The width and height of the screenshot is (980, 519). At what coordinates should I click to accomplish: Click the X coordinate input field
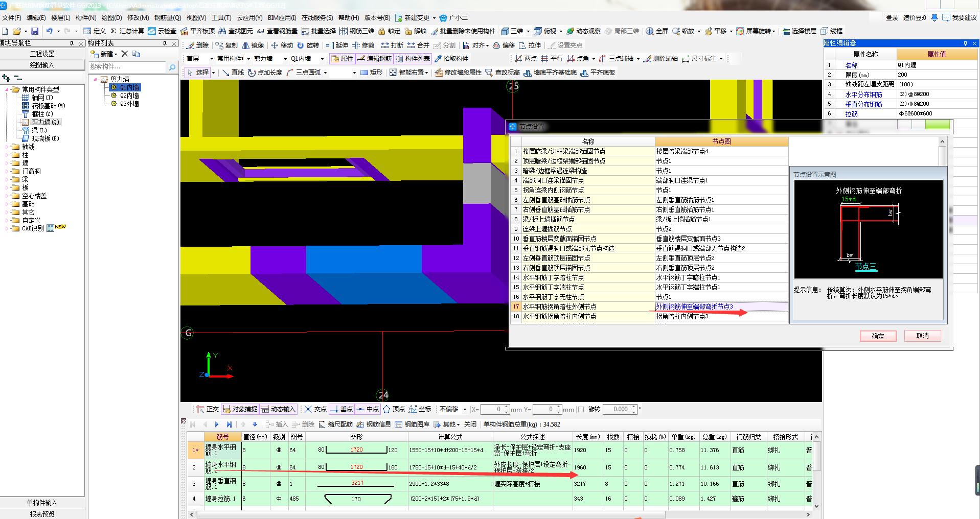(495, 410)
